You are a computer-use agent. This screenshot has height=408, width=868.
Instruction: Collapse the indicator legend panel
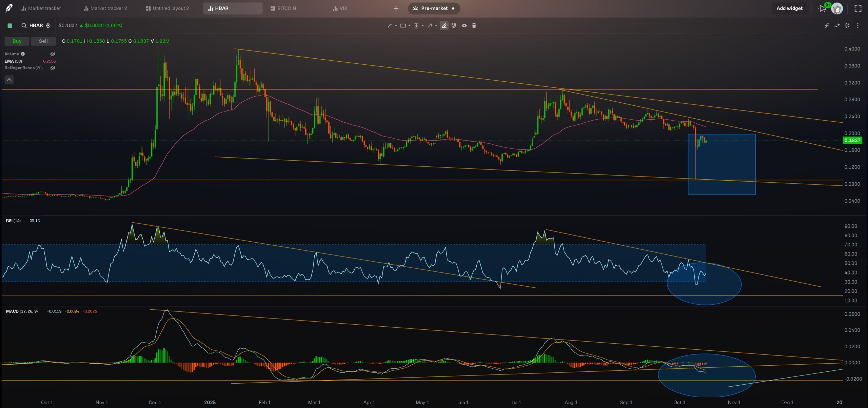point(9,80)
